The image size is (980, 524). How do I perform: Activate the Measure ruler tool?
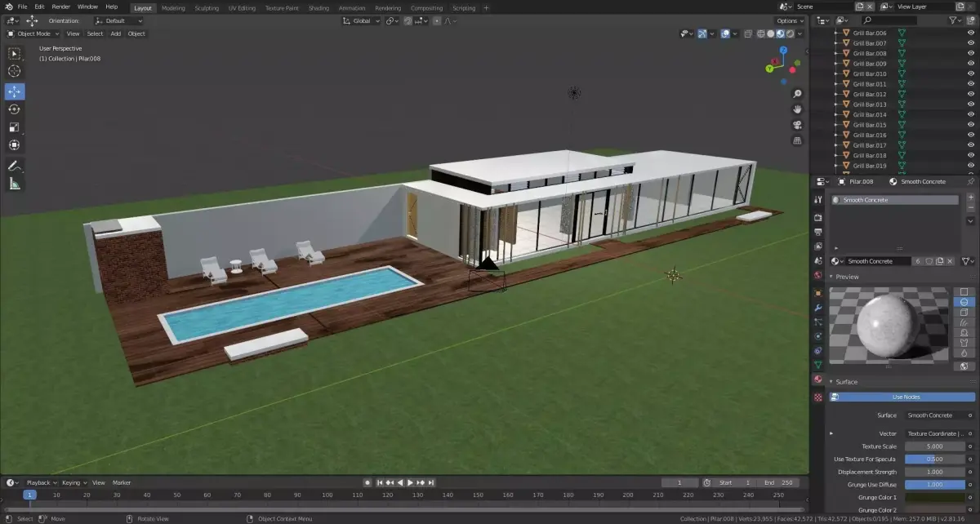[14, 184]
